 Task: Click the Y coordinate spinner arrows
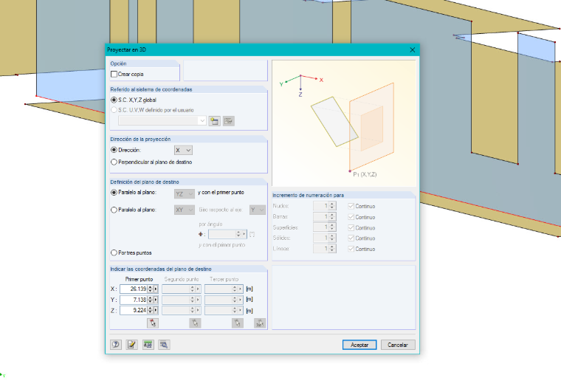pyautogui.click(x=151, y=300)
